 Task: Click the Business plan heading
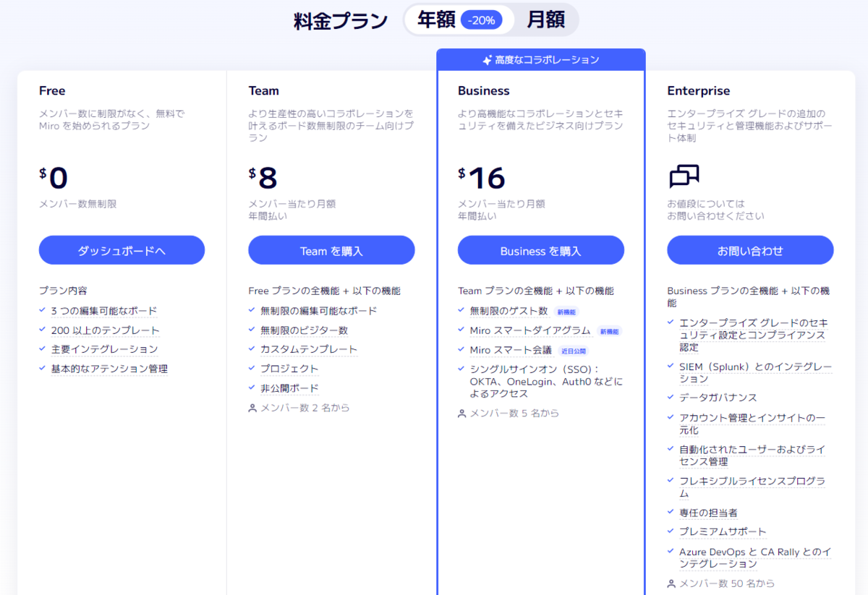coord(483,91)
